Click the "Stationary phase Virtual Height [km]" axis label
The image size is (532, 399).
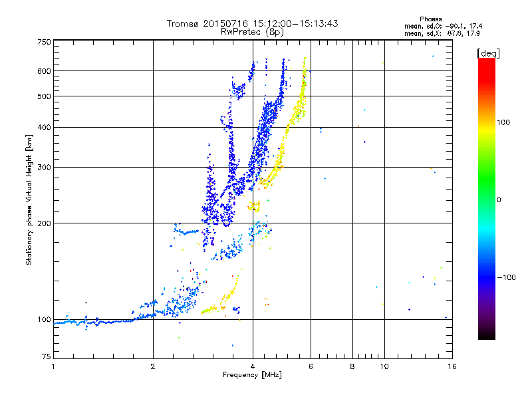click(29, 199)
